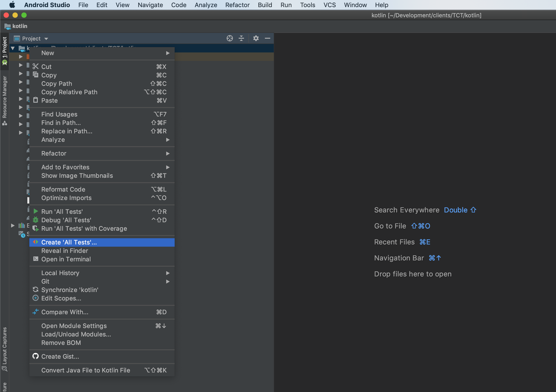The width and height of the screenshot is (556, 392).
Task: Choose Convert Java File to Kotlin File
Action: point(102,370)
